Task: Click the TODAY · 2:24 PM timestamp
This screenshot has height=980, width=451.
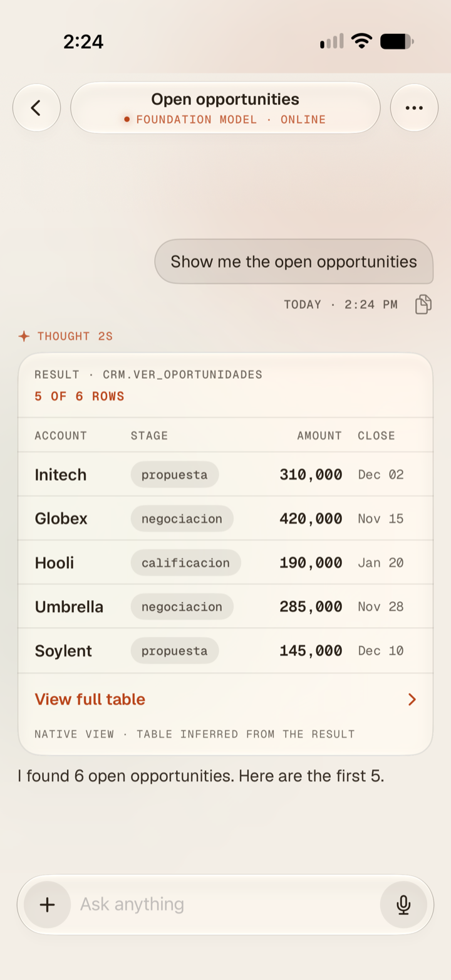Action: coord(341,305)
